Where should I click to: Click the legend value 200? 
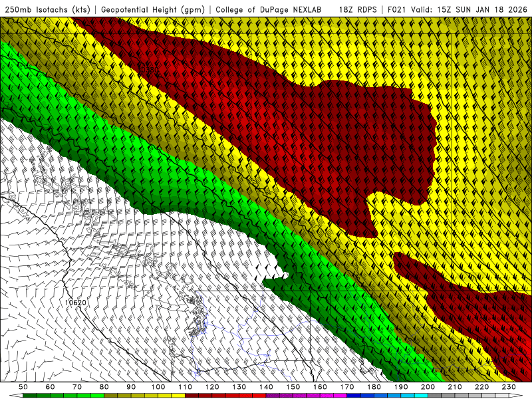[x=428, y=387]
